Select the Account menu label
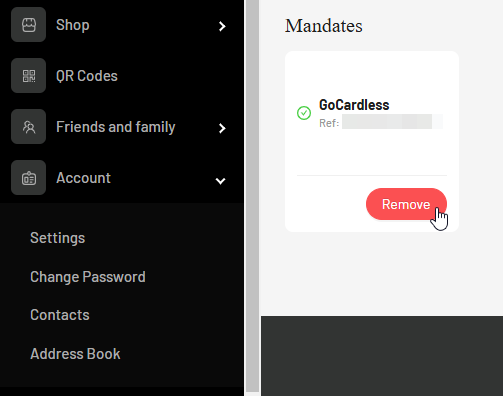Viewport: 503px width, 396px height. click(83, 178)
